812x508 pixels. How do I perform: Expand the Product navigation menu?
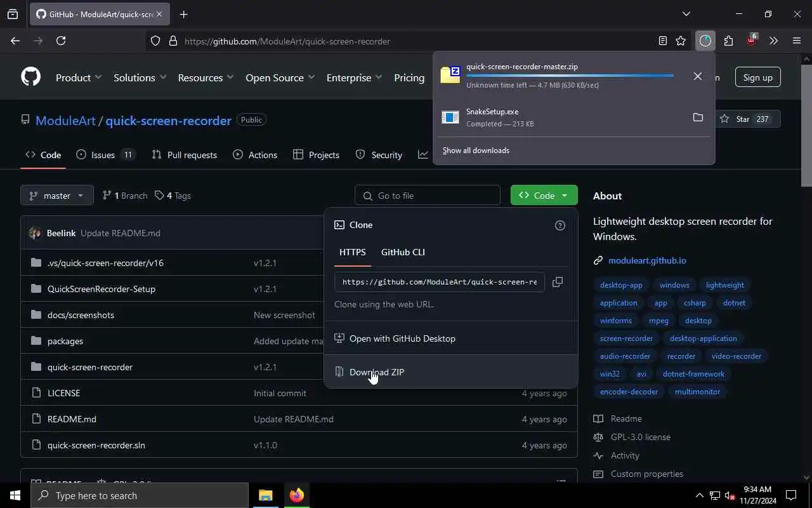click(x=79, y=77)
